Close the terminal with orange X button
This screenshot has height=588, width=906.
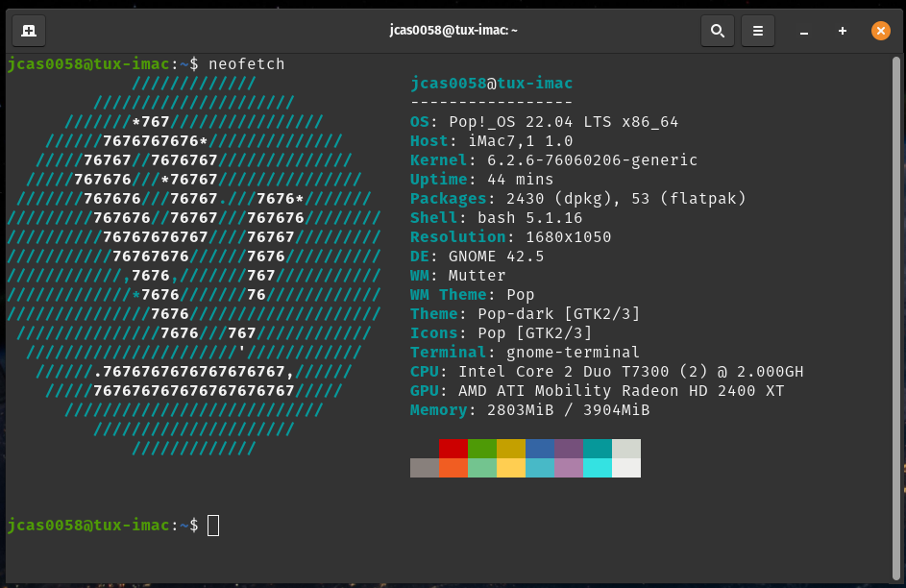coord(880,31)
